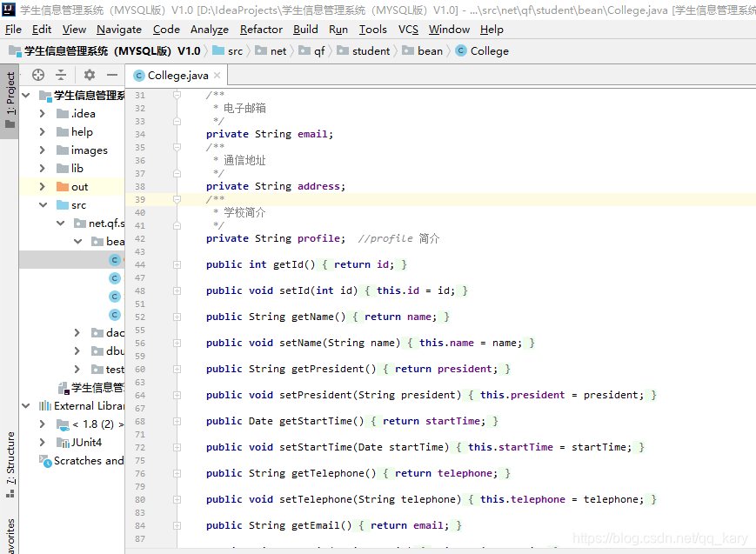Viewport: 756px width, 554px height.
Task: Click the College class breadcrumb
Action: (x=482, y=51)
